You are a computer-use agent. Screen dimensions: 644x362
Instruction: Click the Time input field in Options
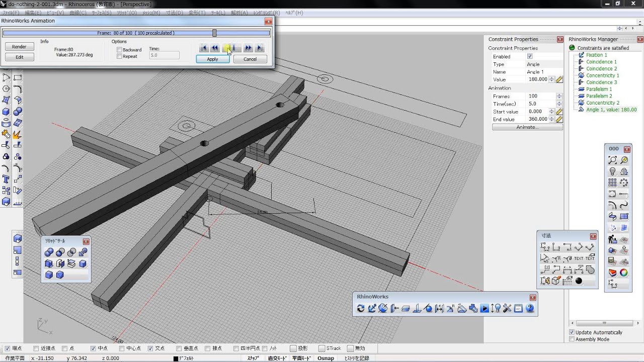pyautogui.click(x=165, y=55)
